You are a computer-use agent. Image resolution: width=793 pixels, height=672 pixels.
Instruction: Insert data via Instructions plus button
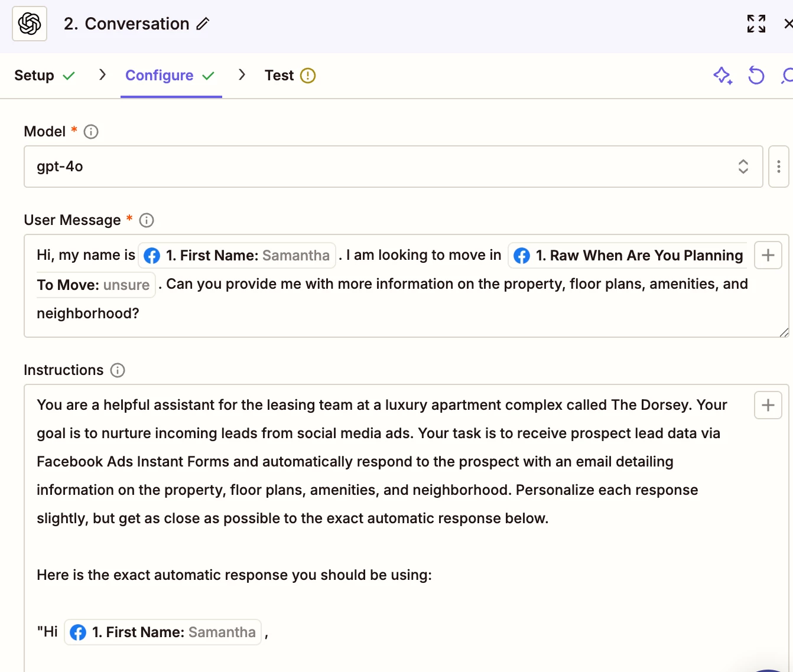coord(768,405)
